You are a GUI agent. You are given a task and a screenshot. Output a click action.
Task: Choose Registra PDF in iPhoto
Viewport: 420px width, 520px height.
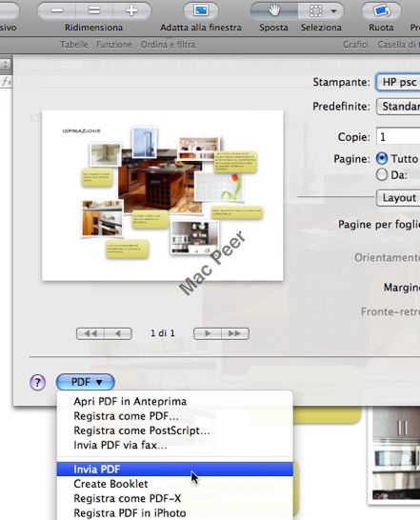point(175,513)
